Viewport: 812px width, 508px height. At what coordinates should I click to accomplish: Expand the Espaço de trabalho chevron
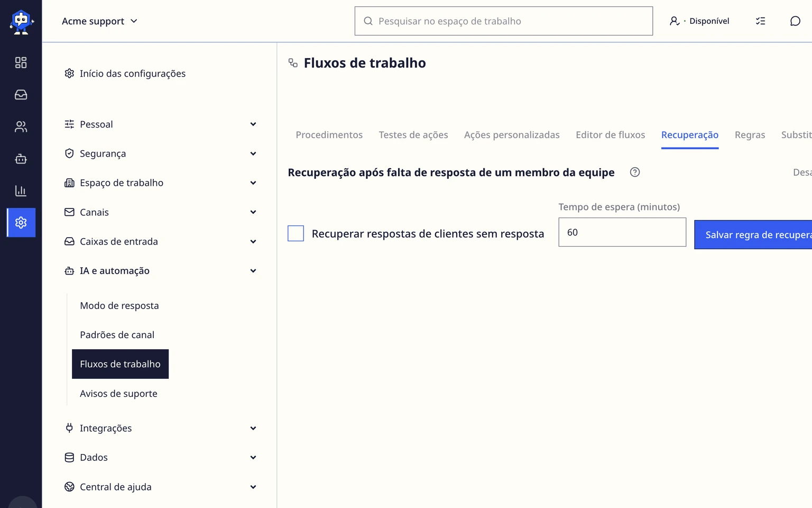point(253,183)
